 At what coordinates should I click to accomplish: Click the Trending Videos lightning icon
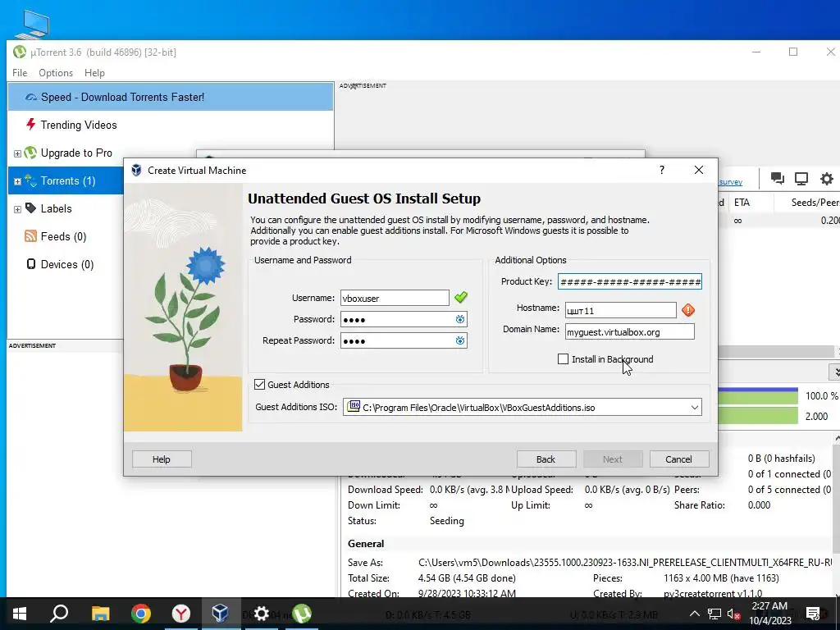[x=30, y=125]
